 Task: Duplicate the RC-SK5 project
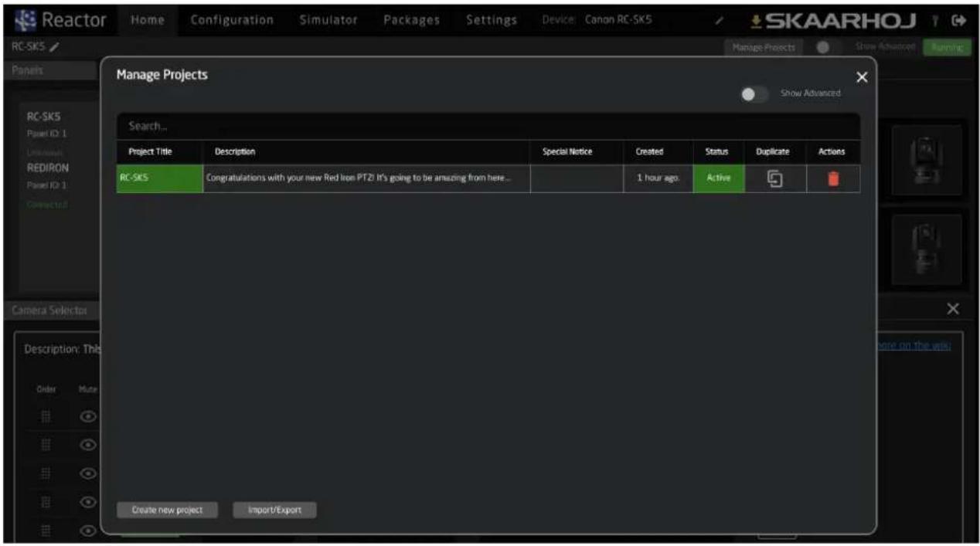(775, 178)
